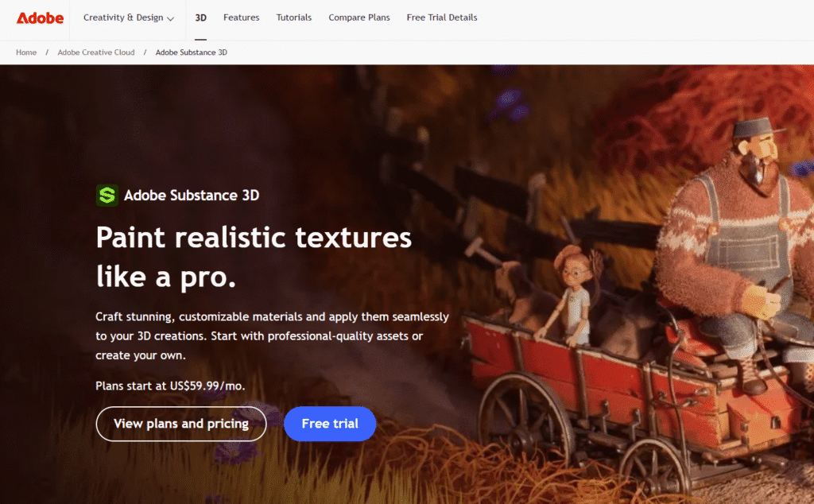This screenshot has width=814, height=504.
Task: Click the Adobe Substance 3D breadcrumb
Action: (191, 52)
